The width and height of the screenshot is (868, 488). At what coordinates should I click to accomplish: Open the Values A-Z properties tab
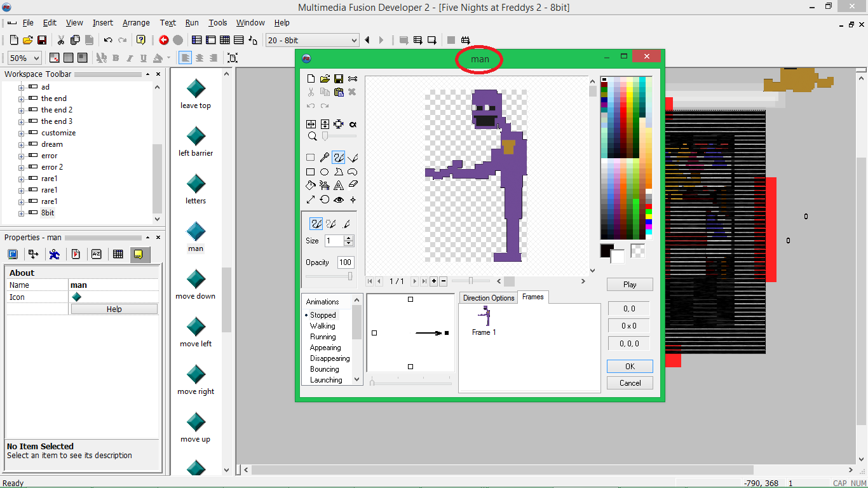coord(97,254)
